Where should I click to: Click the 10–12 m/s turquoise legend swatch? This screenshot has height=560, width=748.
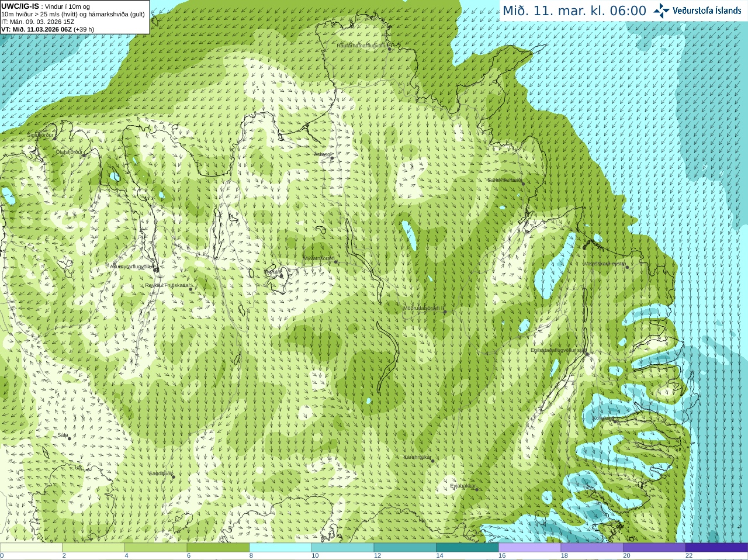(342, 548)
